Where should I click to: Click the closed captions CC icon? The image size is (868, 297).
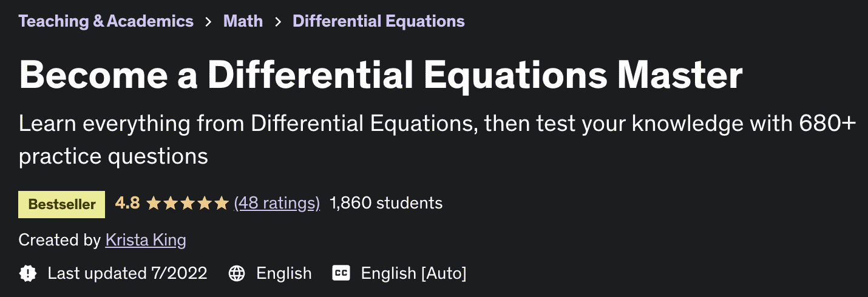[341, 273]
